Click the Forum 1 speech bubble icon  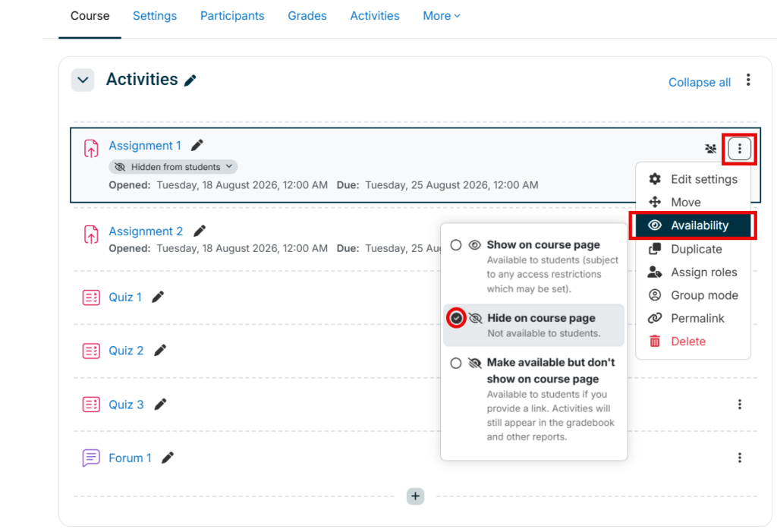(x=91, y=458)
